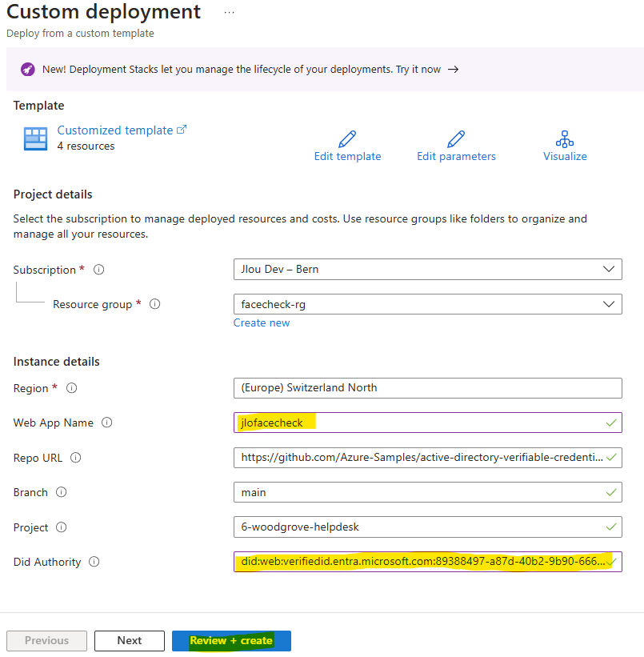Click the Review + create button
The height and width of the screenshot is (657, 644).
[231, 641]
